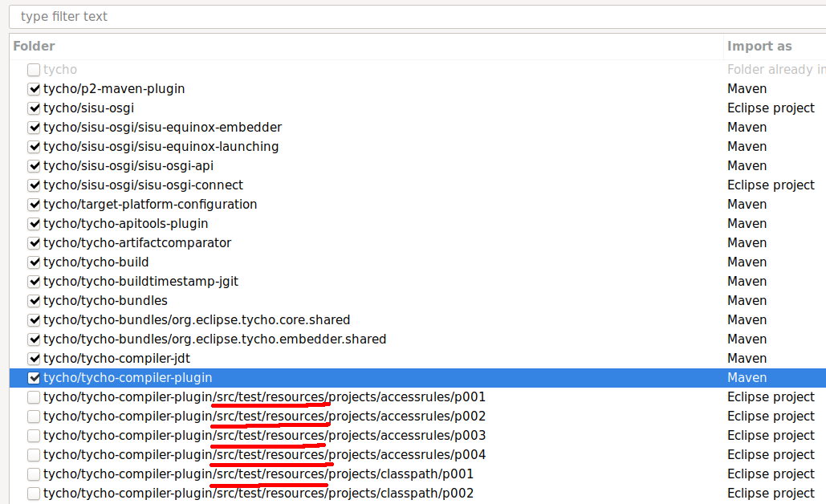Check the classpath/p002 project checkbox
The width and height of the screenshot is (826, 504).
[x=34, y=494]
